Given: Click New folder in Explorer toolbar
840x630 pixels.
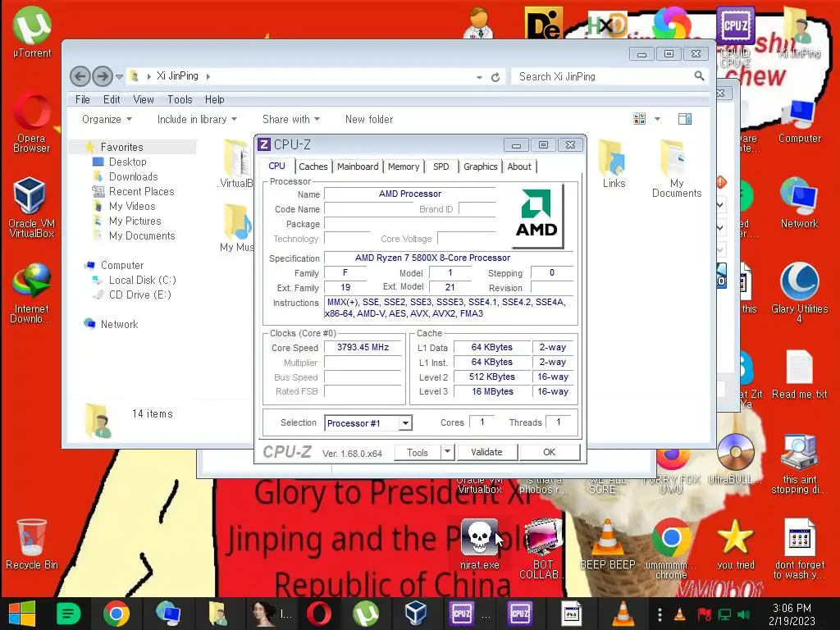Looking at the screenshot, I should pyautogui.click(x=369, y=120).
